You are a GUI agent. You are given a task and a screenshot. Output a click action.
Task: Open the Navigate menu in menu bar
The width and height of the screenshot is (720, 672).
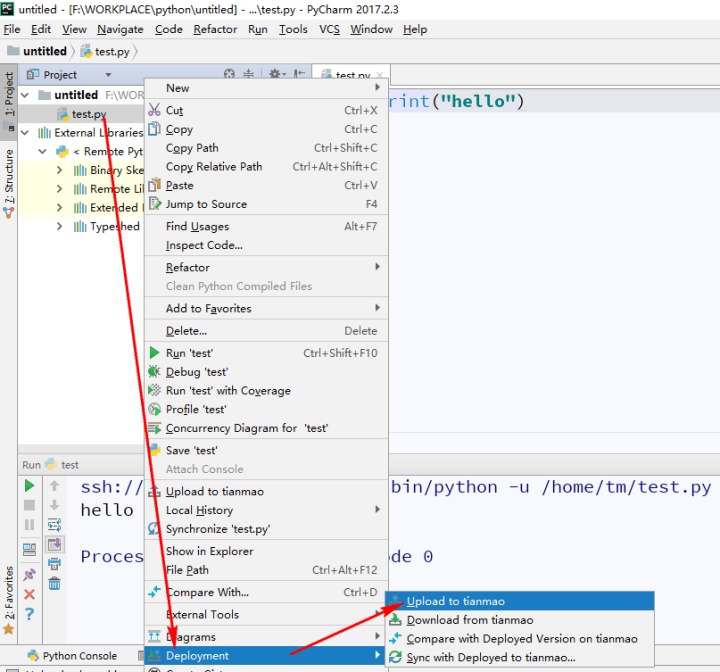pyautogui.click(x=120, y=29)
